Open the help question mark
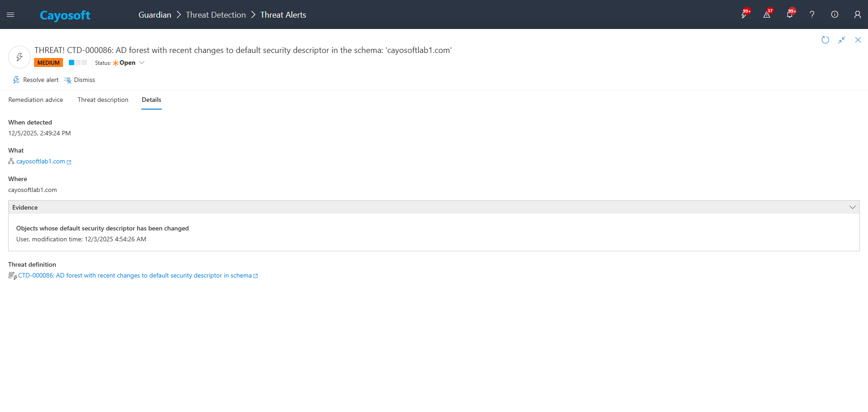 click(812, 14)
